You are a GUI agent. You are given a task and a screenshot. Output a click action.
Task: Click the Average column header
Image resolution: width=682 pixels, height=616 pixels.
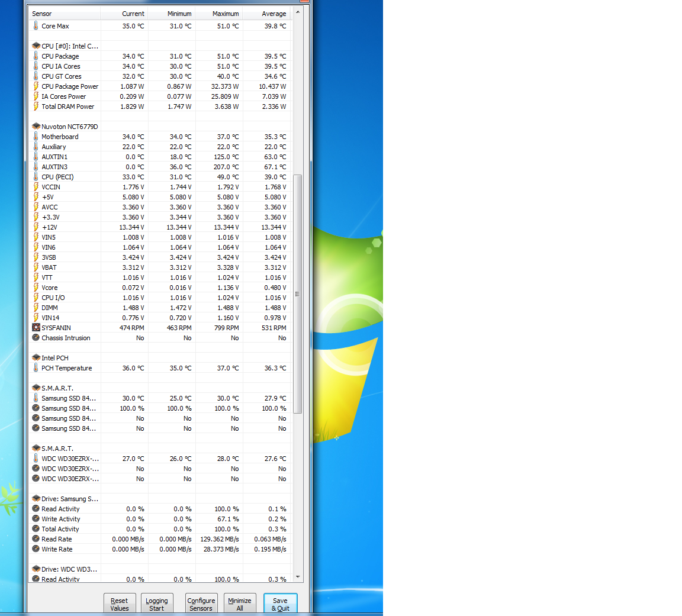click(266, 14)
